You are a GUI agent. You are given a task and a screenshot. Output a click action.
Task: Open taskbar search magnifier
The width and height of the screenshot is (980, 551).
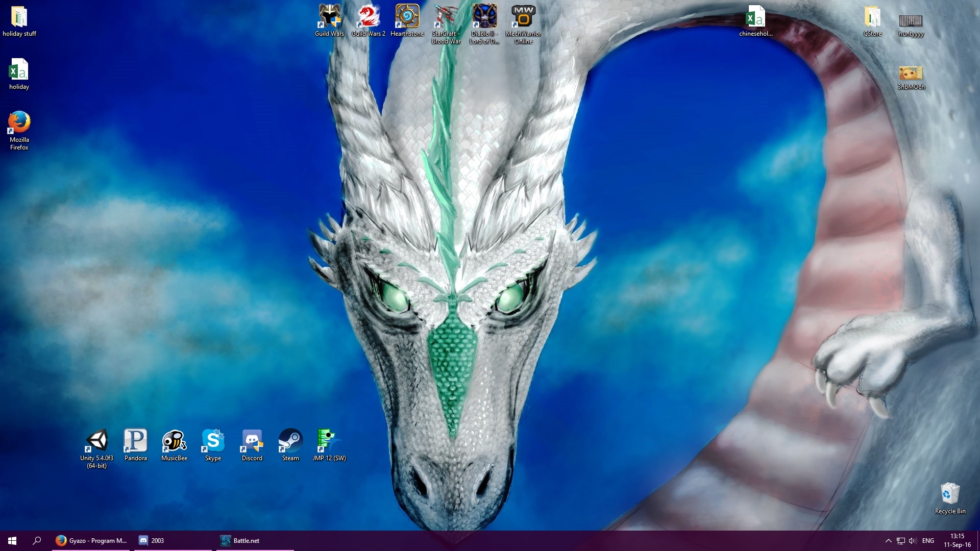point(37,541)
